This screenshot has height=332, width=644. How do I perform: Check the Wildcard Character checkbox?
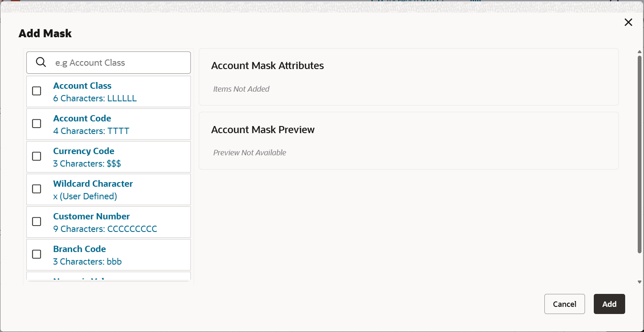36,189
